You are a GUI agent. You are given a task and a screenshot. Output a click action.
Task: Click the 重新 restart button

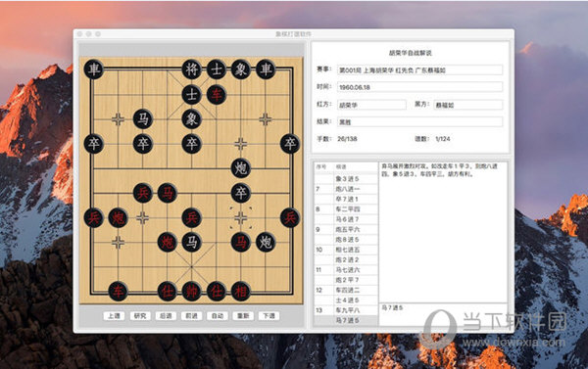(x=243, y=316)
